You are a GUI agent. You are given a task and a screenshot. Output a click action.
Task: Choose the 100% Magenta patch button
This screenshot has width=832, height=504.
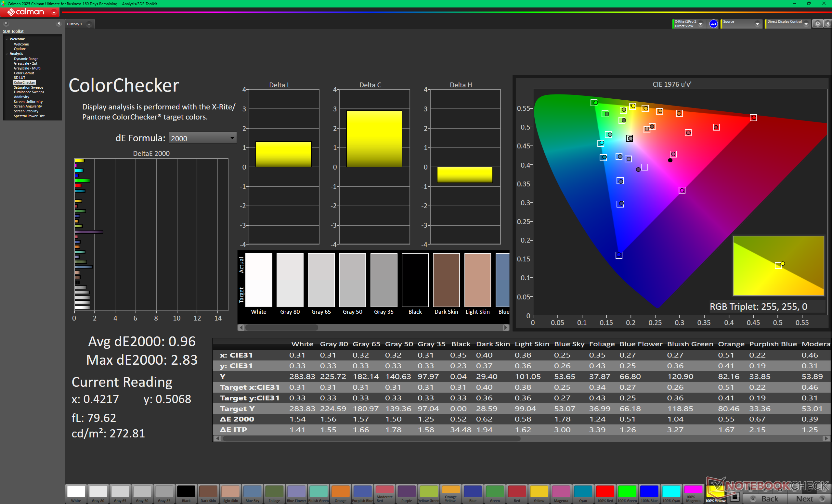coord(693,494)
